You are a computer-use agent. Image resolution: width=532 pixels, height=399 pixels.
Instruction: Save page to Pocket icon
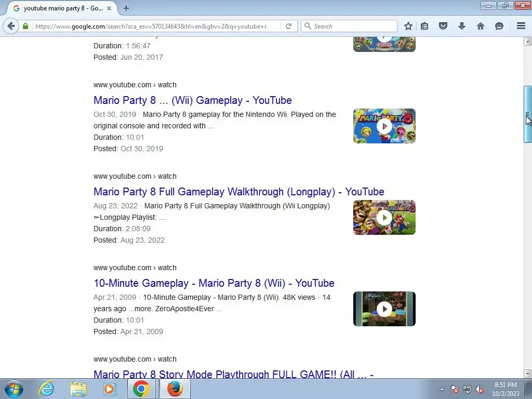click(x=443, y=26)
